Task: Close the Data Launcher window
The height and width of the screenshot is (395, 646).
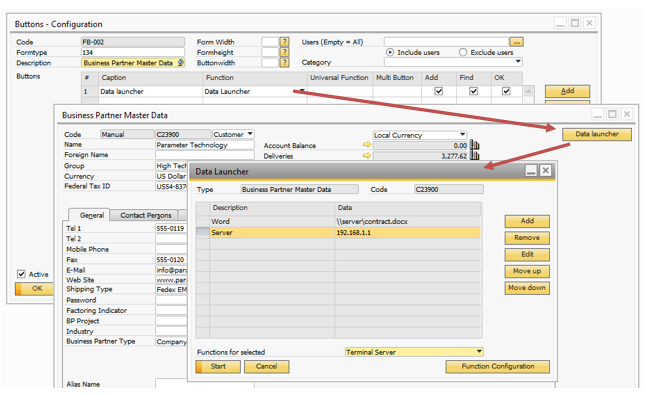Action: 545,171
